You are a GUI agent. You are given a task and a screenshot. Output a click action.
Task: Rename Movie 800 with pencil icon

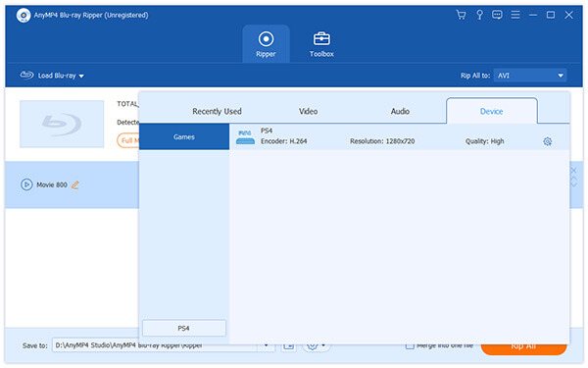75,184
